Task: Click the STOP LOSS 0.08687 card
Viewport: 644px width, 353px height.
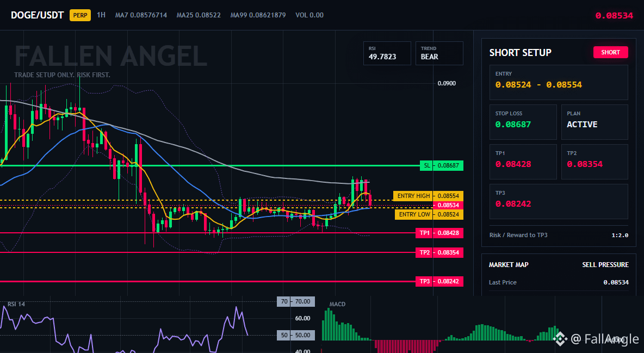Action: pyautogui.click(x=523, y=122)
